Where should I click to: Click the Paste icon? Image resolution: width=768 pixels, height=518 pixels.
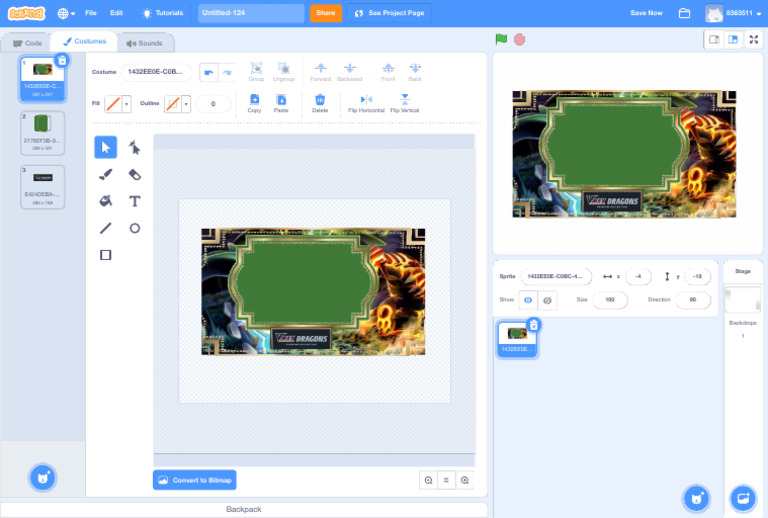pos(281,103)
